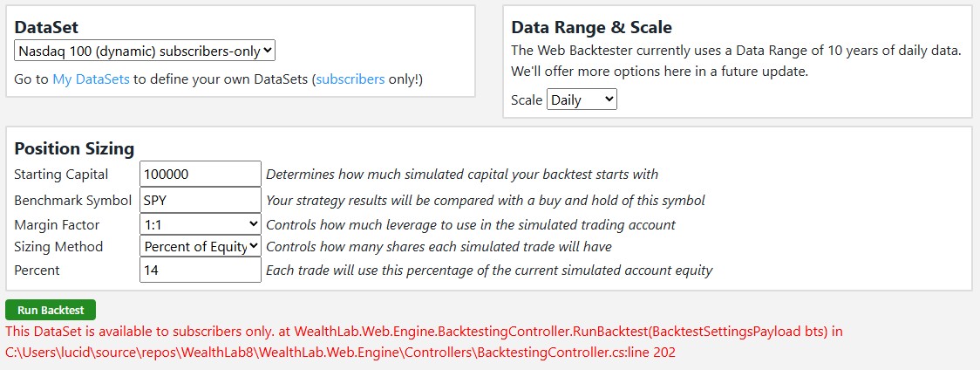This screenshot has height=370, width=980.
Task: Click the Sizing Method label text
Action: coord(58,247)
